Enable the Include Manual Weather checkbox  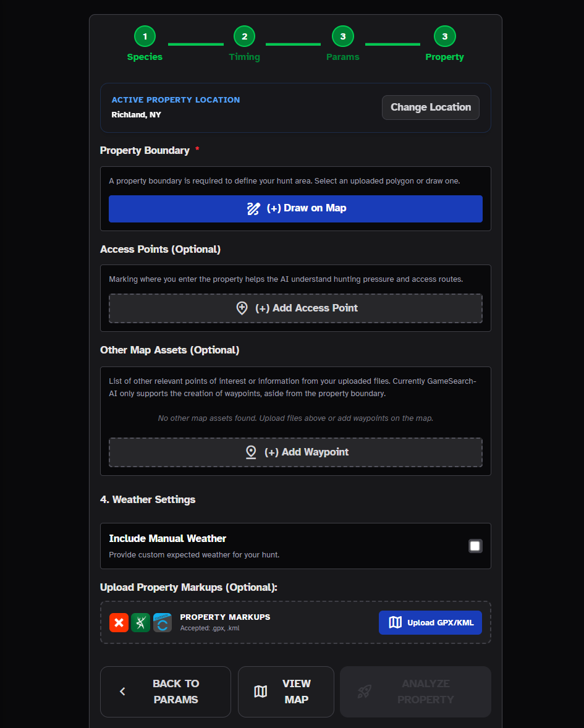(475, 546)
